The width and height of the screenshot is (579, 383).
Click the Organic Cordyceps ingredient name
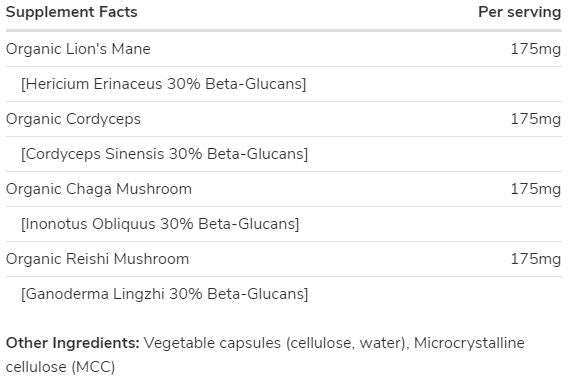coord(73,119)
